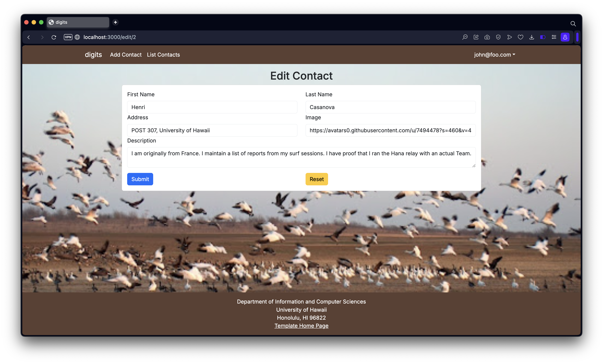
Task: Click into the First Name field
Action: coord(212,107)
